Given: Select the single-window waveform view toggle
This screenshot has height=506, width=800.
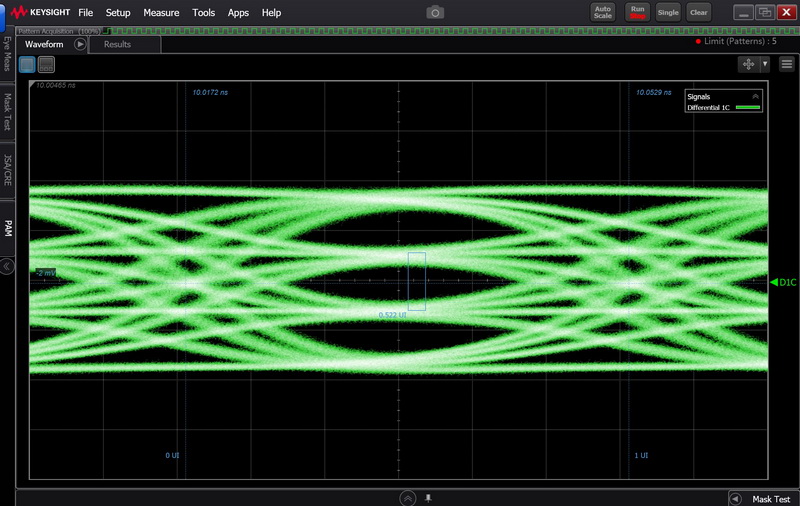Looking at the screenshot, I should 27,65.
